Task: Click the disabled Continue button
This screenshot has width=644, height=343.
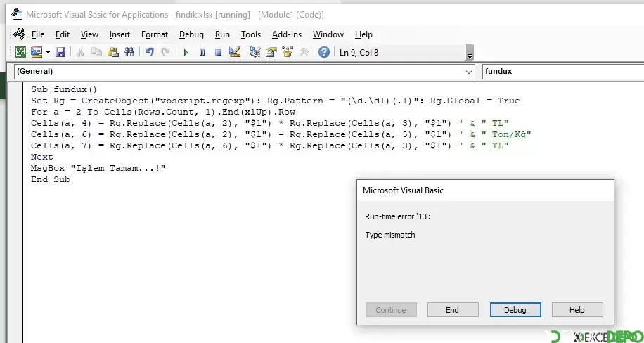Action: pos(391,310)
